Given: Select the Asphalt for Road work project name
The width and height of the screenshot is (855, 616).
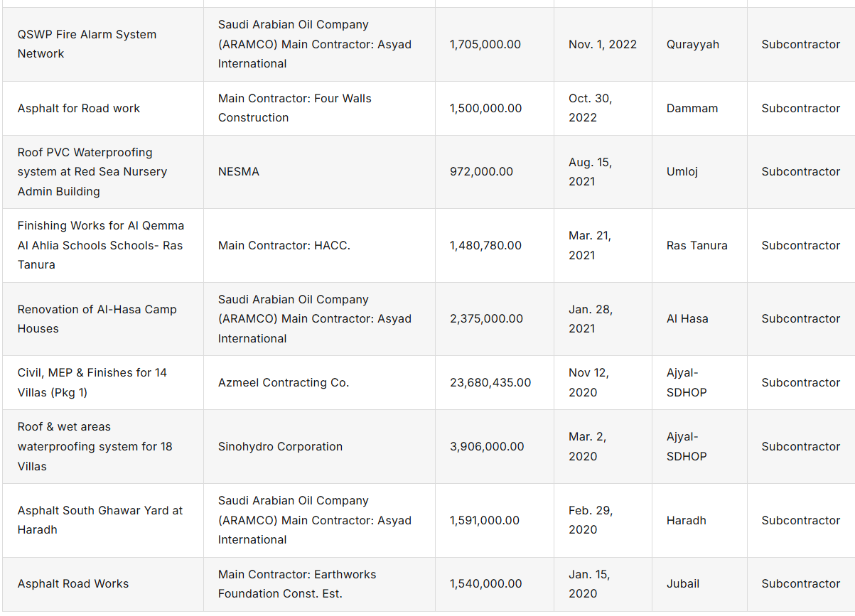Looking at the screenshot, I should (79, 108).
